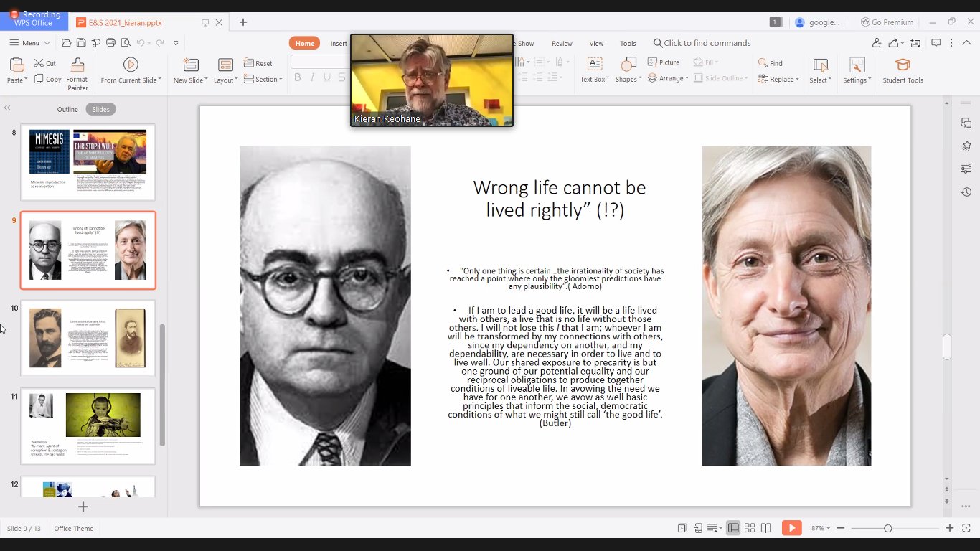Click the New Slide icon

190,65
